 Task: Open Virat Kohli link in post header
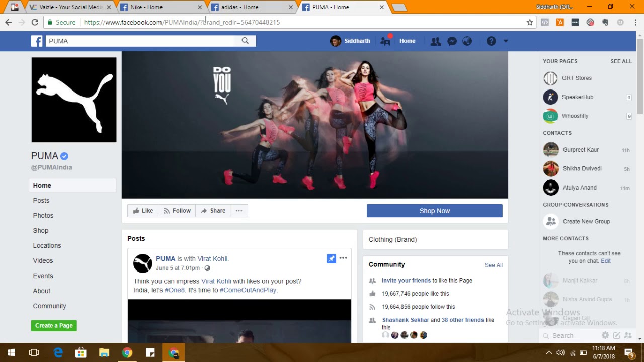point(213,259)
